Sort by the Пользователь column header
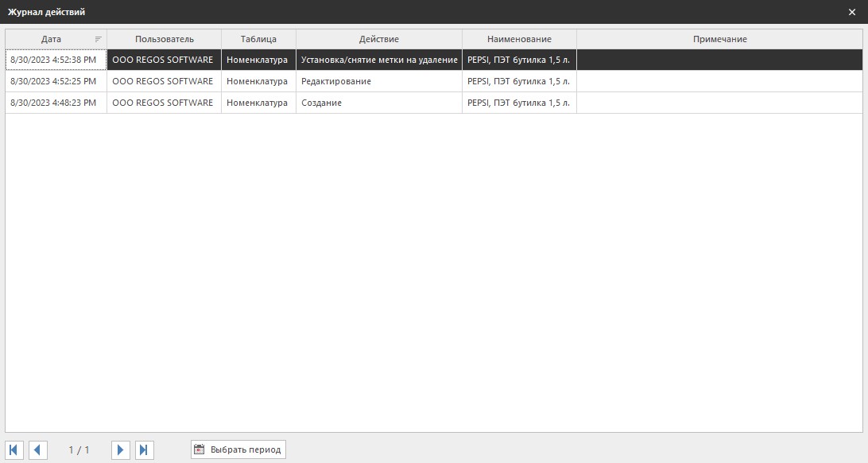The width and height of the screenshot is (868, 463). [164, 39]
